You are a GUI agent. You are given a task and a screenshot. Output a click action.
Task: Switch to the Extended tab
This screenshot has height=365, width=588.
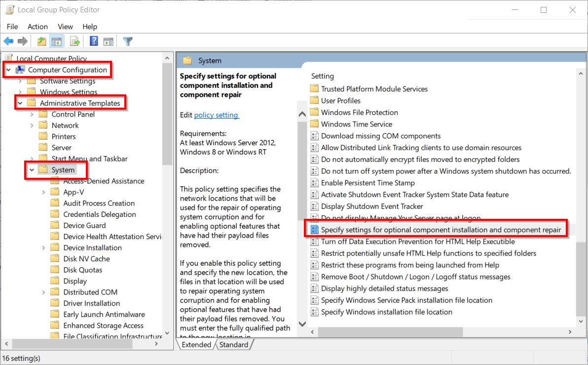(196, 345)
